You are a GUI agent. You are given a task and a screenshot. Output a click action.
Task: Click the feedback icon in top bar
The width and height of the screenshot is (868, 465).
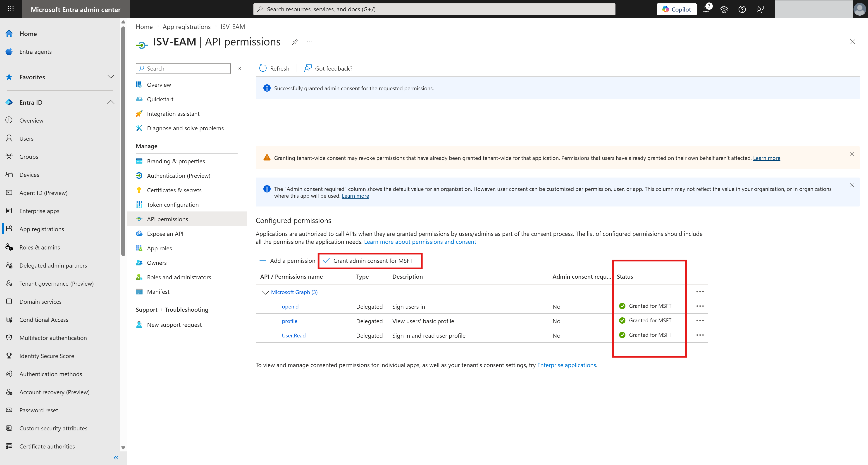760,9
